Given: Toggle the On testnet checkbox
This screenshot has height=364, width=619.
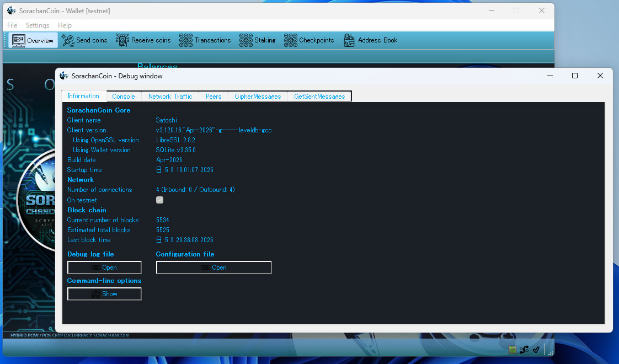Looking at the screenshot, I should 159,200.
